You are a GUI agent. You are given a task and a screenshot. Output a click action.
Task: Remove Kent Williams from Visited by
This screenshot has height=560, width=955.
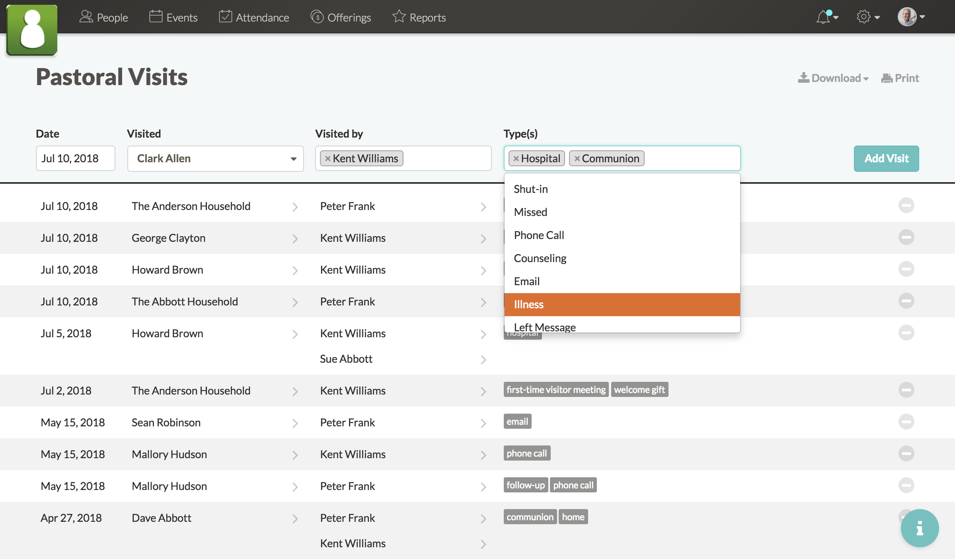click(327, 158)
